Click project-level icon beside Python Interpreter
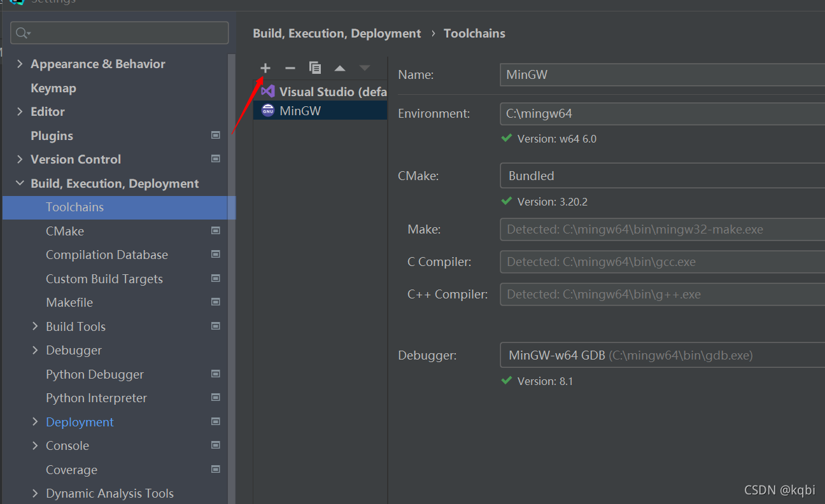825x504 pixels. coord(216,397)
